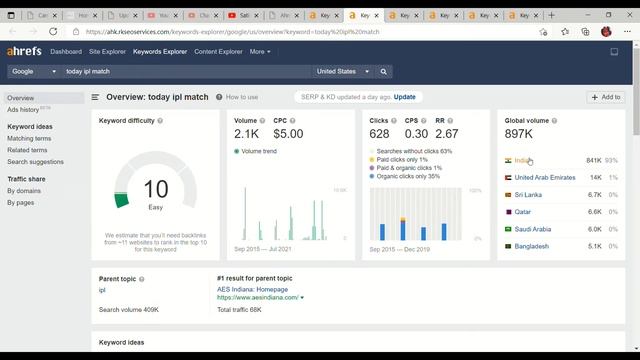Click the browser back arrow
The height and width of the screenshot is (360, 640).
[x=13, y=31]
